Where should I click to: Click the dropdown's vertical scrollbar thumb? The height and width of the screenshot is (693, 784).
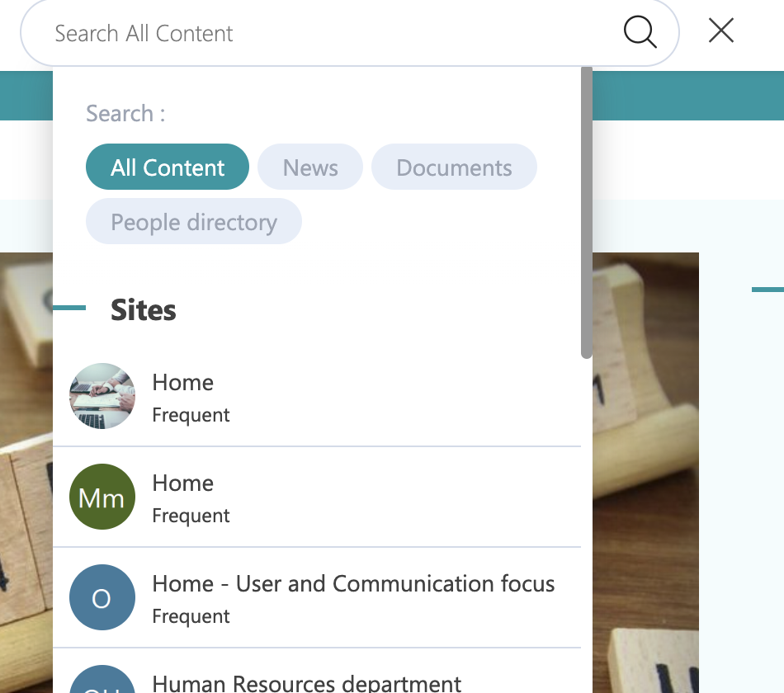586,214
